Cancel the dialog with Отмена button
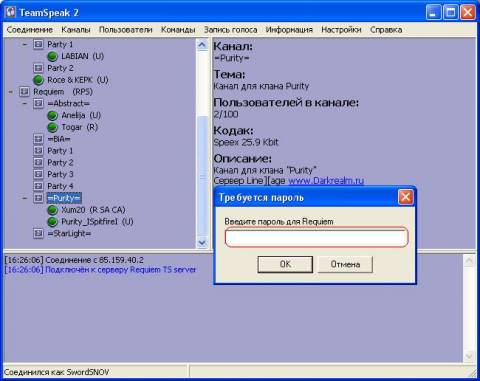This screenshot has height=381, width=480. pyautogui.click(x=345, y=264)
